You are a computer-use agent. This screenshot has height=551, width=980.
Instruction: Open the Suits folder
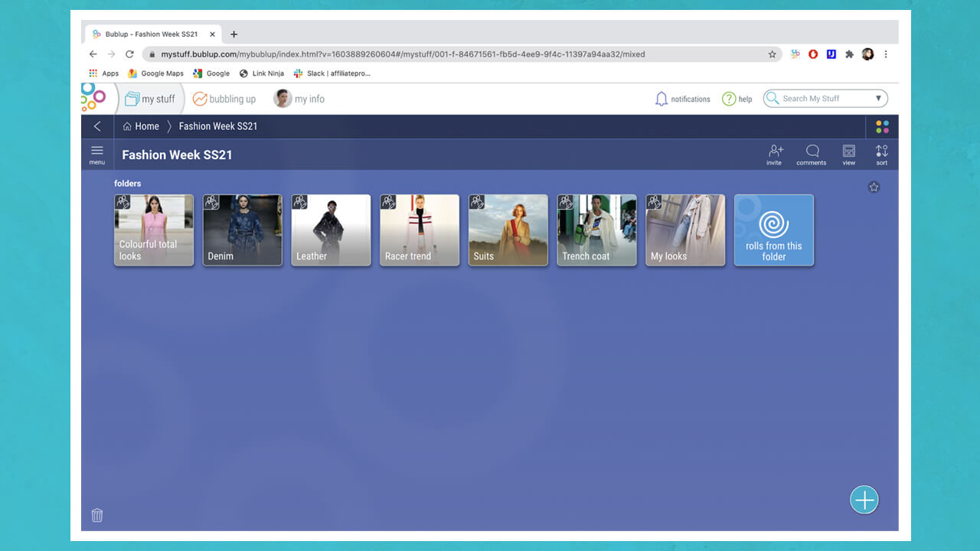click(508, 230)
